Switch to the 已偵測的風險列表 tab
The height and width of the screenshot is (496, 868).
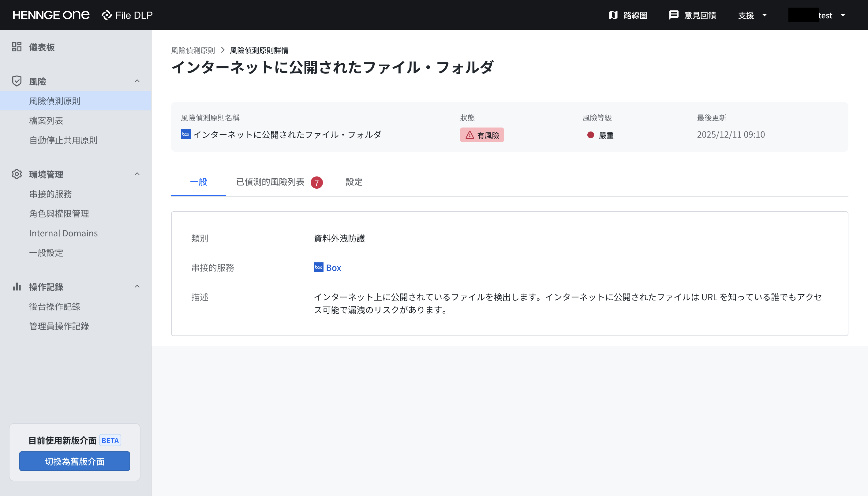coord(279,182)
